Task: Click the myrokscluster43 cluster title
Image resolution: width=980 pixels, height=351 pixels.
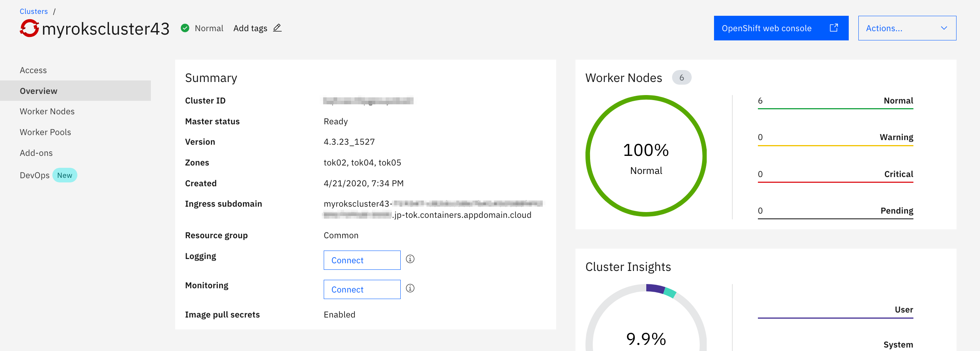Action: point(106,29)
